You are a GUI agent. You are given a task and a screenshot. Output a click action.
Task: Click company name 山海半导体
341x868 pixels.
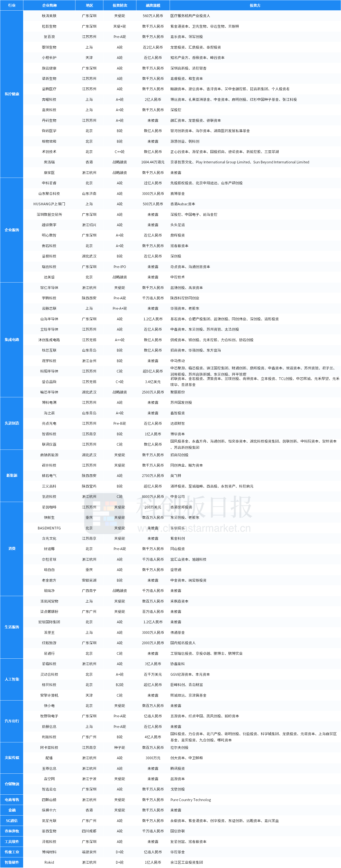(49, 319)
